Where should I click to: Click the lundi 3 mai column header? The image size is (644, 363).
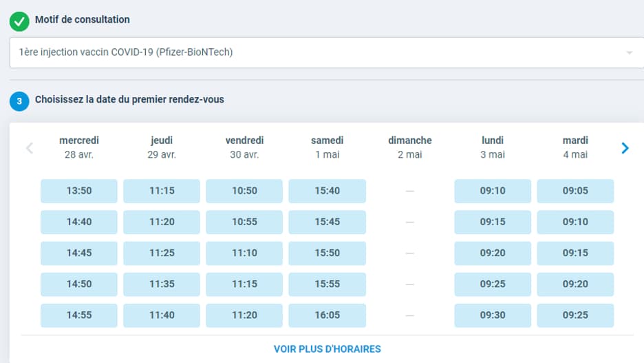point(493,147)
